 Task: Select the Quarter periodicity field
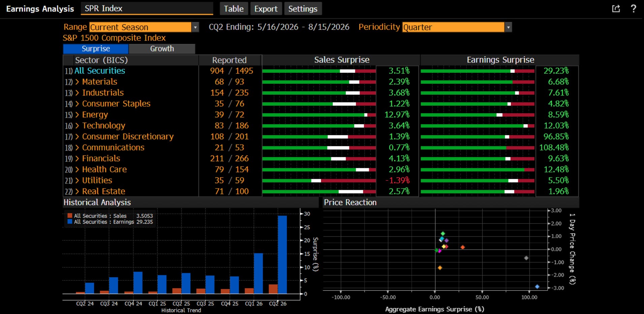click(x=453, y=27)
